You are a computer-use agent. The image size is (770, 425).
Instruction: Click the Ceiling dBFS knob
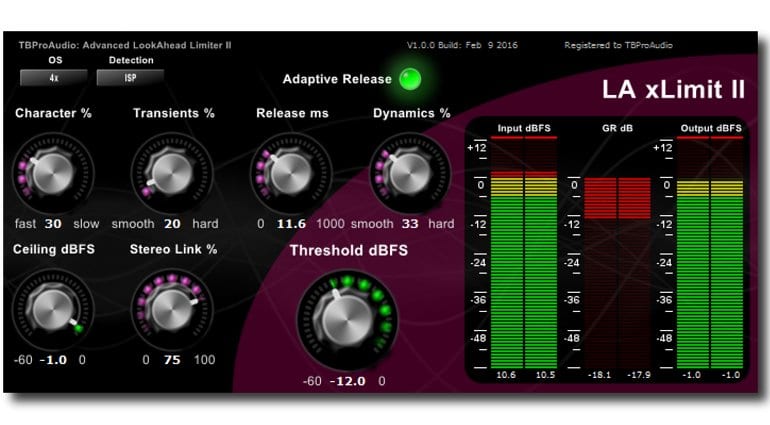pyautogui.click(x=53, y=310)
